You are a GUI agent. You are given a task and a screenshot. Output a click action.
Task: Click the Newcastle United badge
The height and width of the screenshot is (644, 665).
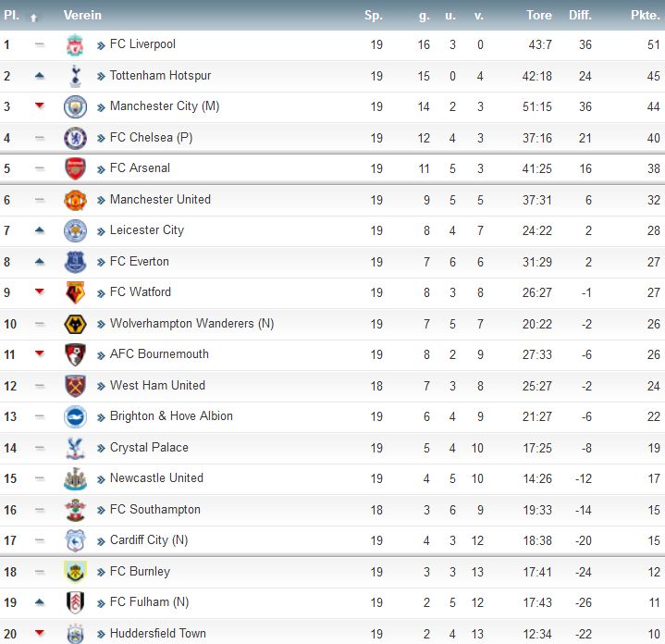coord(75,478)
